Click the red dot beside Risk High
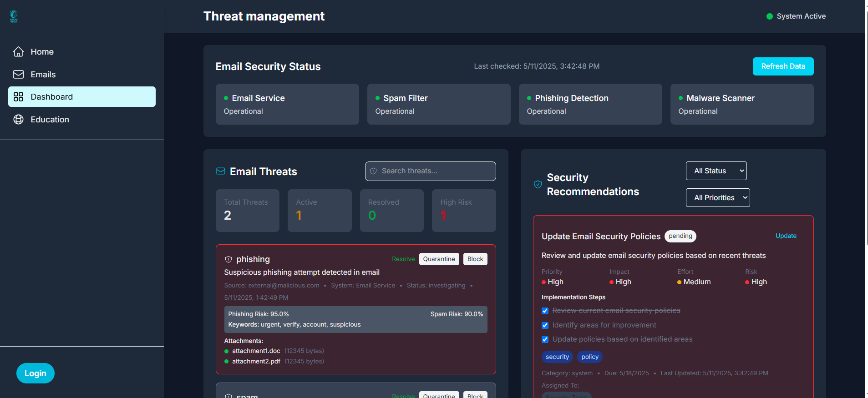 tap(747, 282)
